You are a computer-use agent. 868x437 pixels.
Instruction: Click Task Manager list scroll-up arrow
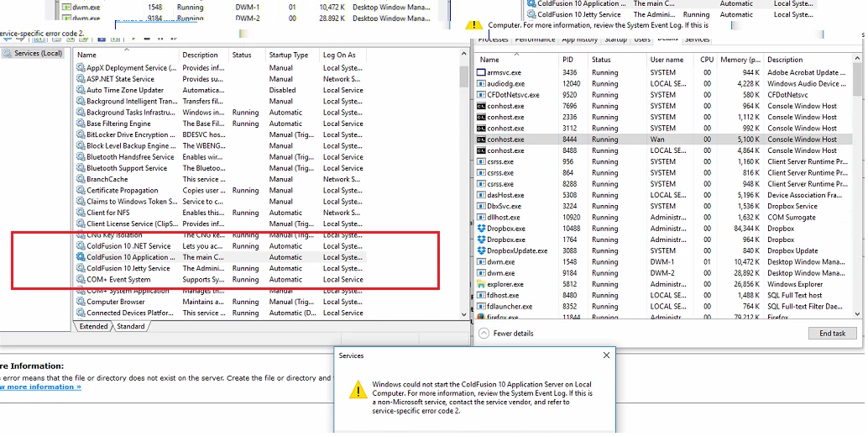click(x=858, y=59)
